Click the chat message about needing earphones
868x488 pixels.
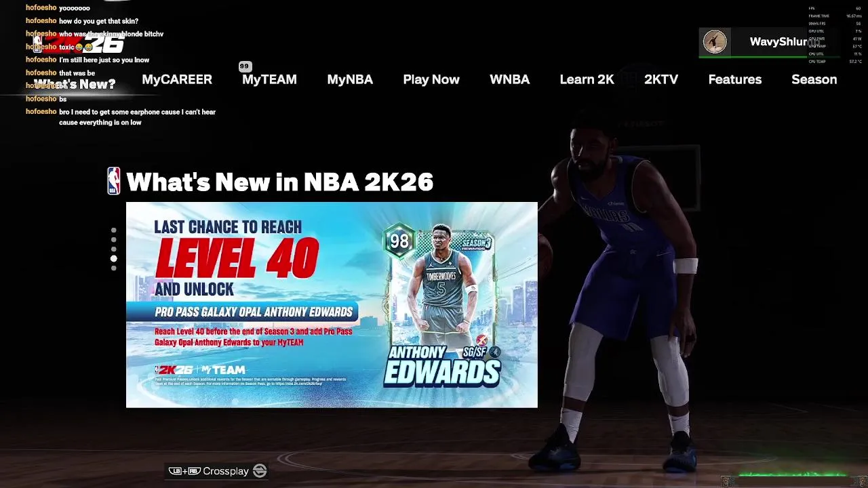coord(137,117)
